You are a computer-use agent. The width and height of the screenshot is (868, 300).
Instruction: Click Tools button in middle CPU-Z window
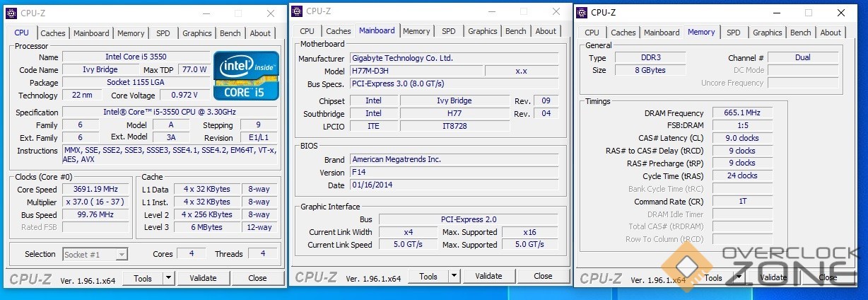pyautogui.click(x=428, y=277)
